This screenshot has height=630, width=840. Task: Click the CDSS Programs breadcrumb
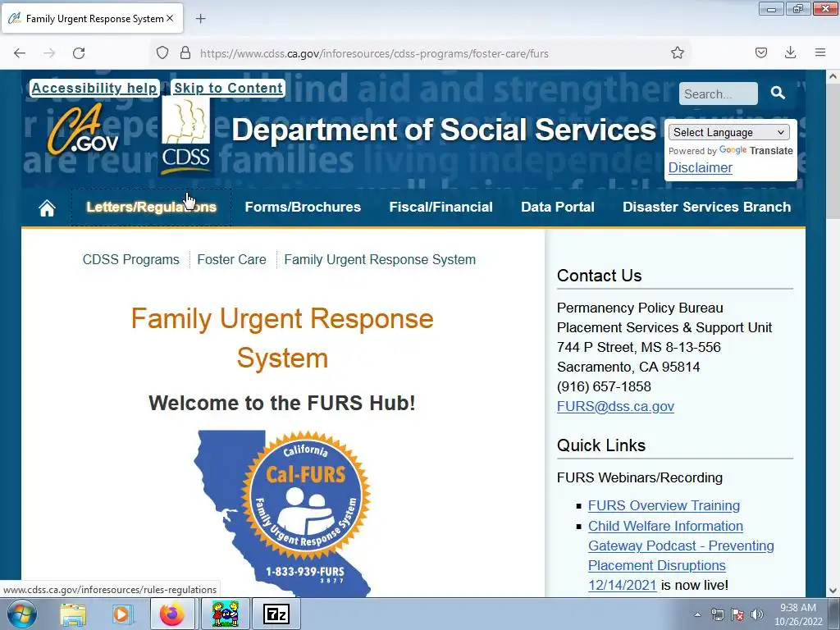point(130,259)
